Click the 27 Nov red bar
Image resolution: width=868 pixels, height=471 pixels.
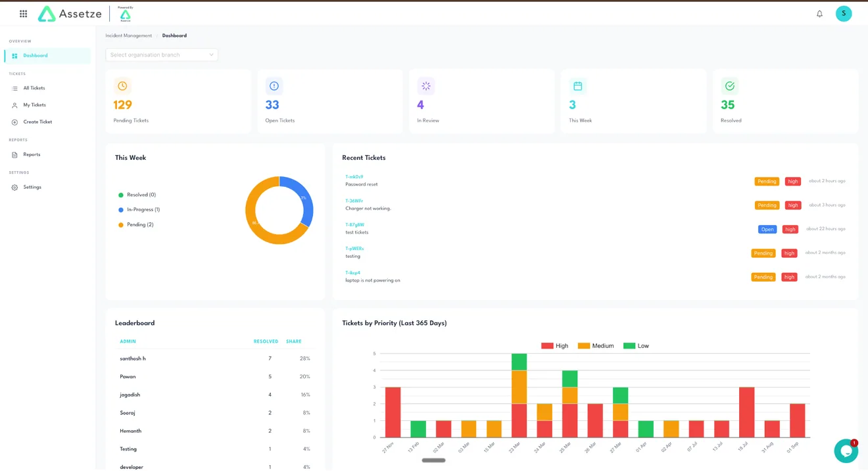click(393, 412)
